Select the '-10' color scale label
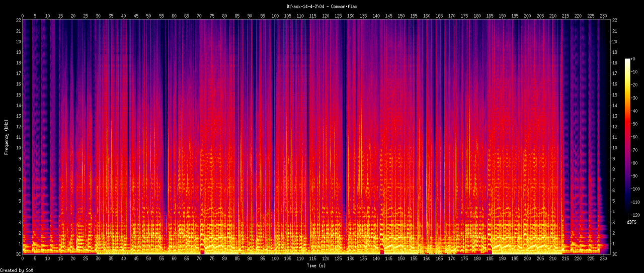644x273 pixels. click(635, 72)
